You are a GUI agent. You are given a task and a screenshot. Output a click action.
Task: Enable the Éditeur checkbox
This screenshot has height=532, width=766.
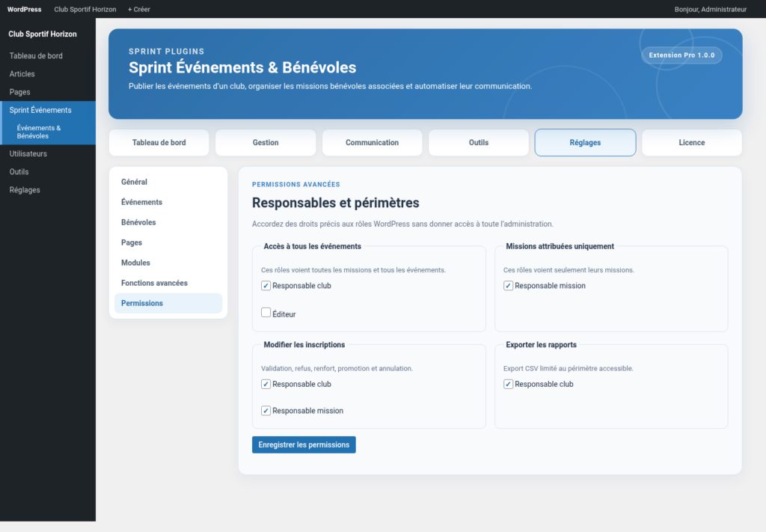tap(266, 313)
